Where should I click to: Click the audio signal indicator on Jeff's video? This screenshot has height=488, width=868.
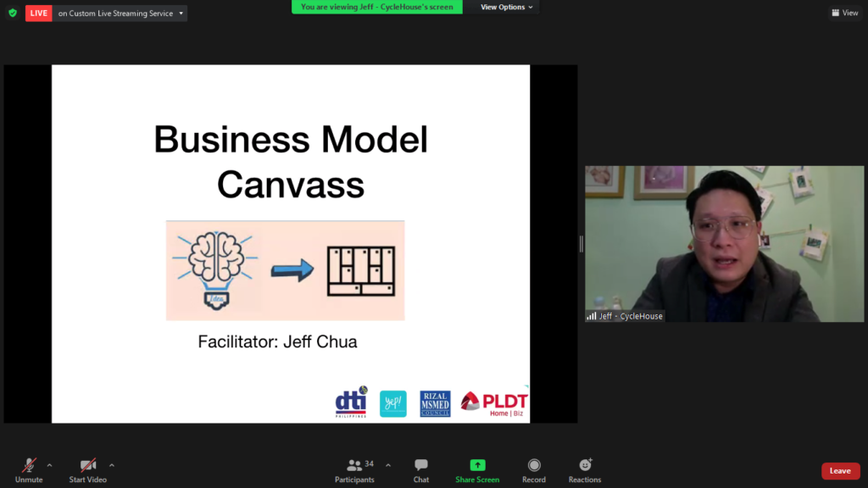click(591, 315)
